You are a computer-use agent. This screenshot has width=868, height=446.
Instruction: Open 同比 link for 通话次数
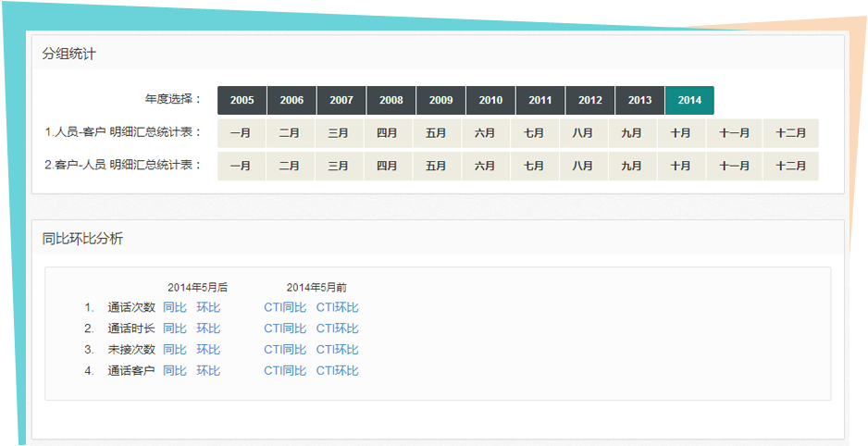pos(175,307)
